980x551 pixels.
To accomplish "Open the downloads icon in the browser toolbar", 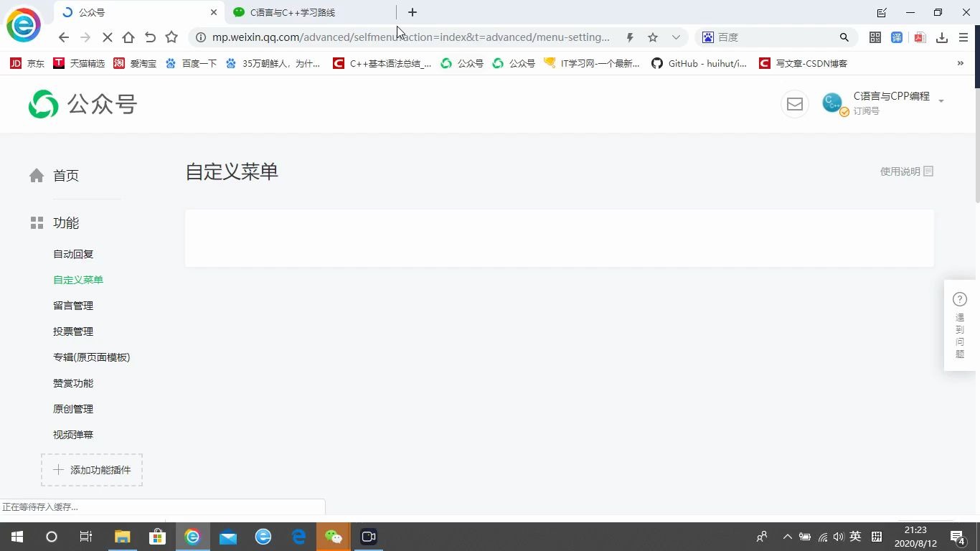I will coord(941,37).
